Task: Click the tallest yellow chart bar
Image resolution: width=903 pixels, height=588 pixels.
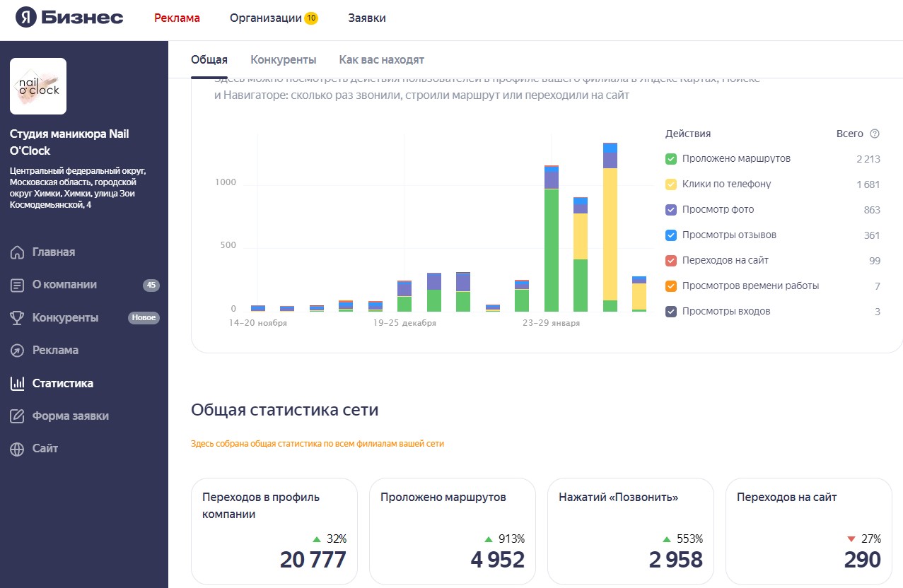Action: pos(610,233)
